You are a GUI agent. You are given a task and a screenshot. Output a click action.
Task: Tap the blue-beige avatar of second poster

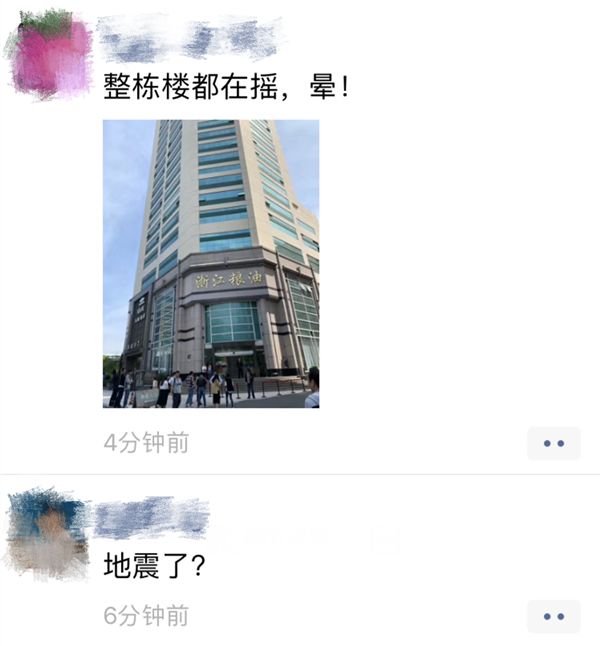click(x=47, y=534)
